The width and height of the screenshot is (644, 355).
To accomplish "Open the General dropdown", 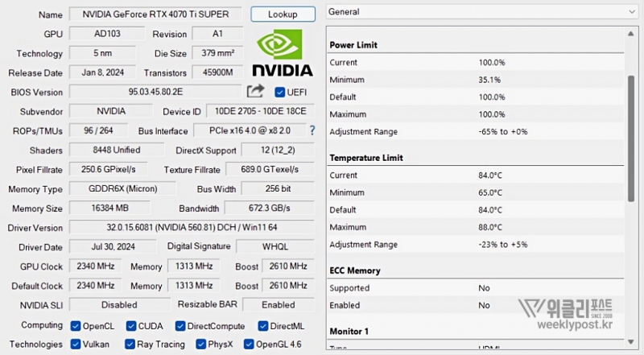I will (x=482, y=12).
